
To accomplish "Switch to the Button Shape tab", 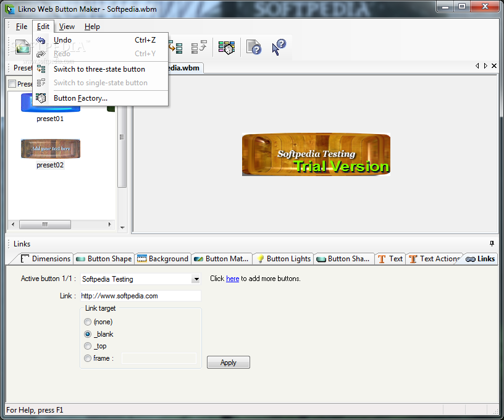I will (104, 259).
